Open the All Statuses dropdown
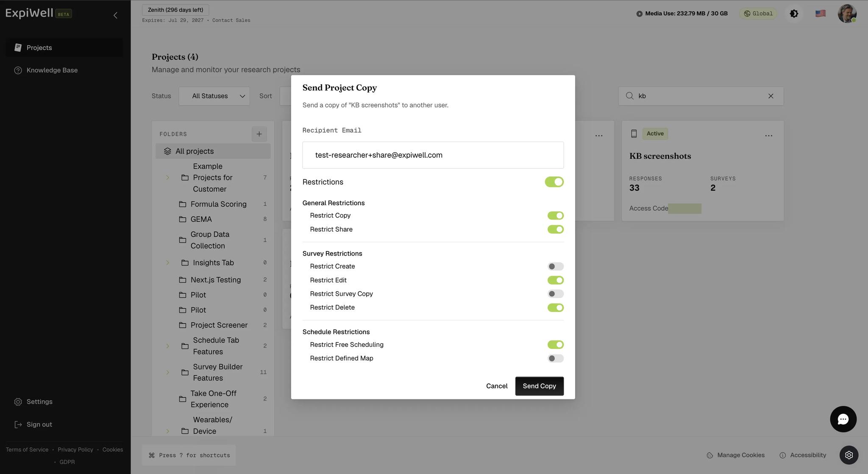 click(x=214, y=96)
